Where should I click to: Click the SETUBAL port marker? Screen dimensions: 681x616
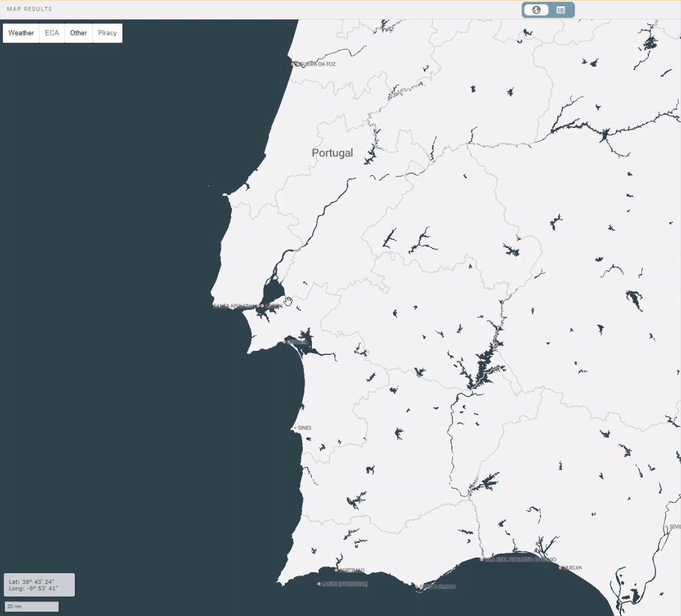click(284, 342)
